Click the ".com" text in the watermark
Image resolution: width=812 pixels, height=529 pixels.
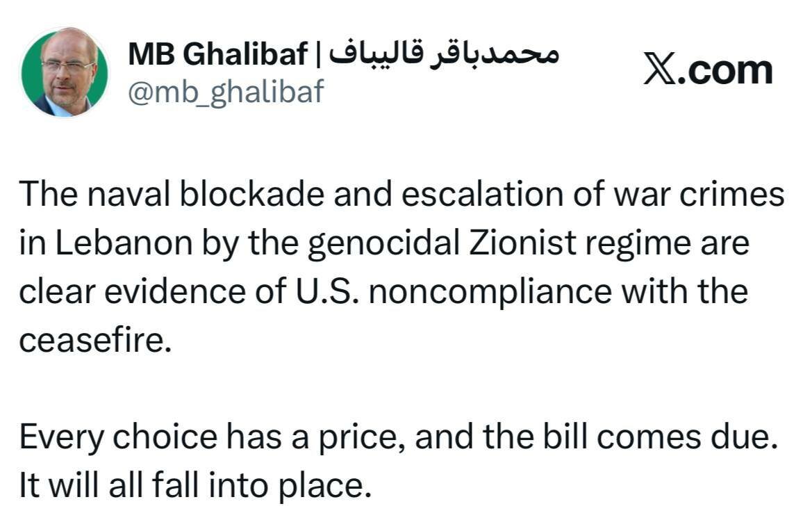point(724,70)
